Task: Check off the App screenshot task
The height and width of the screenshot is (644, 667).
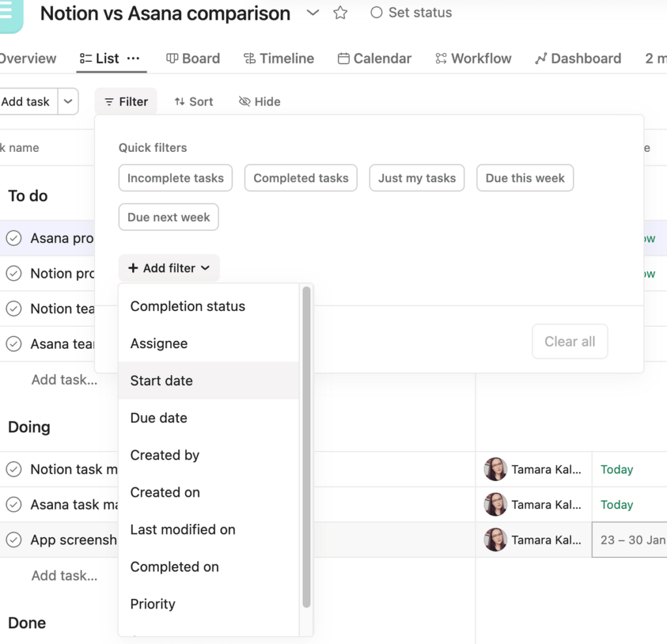Action: [x=14, y=540]
